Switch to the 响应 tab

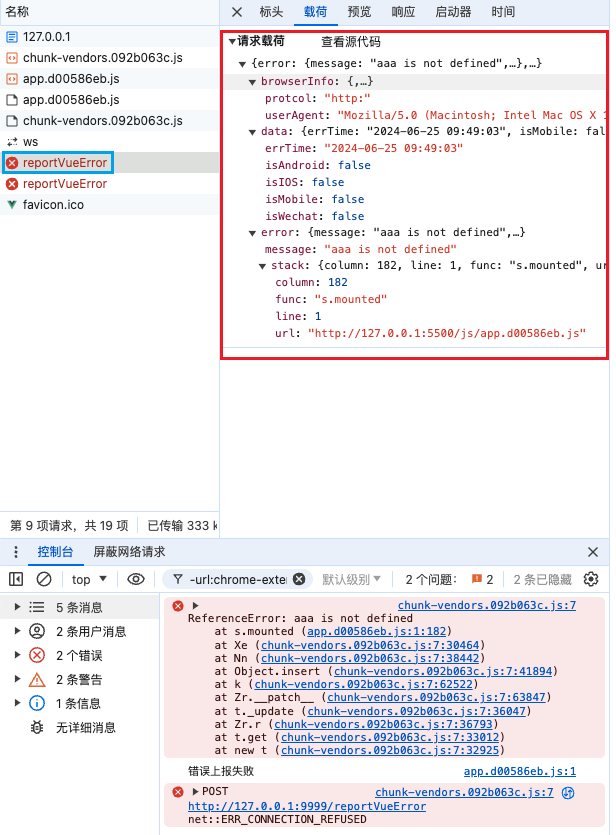(403, 12)
